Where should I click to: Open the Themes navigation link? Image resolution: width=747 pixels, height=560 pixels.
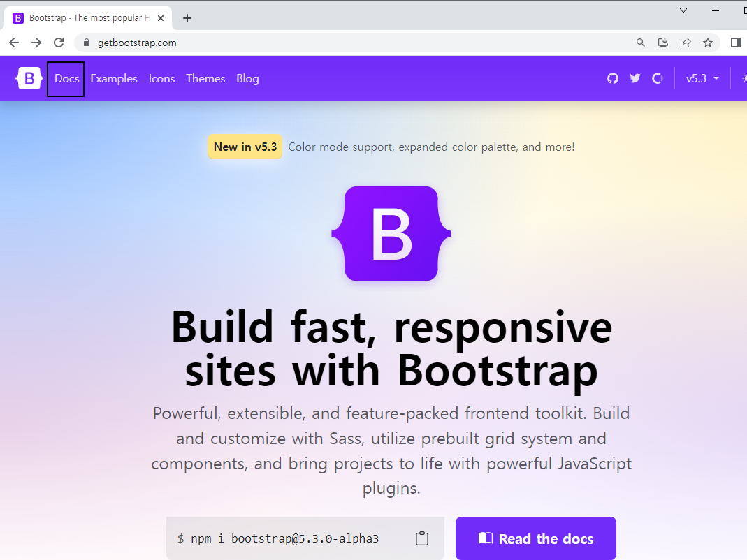click(x=205, y=79)
